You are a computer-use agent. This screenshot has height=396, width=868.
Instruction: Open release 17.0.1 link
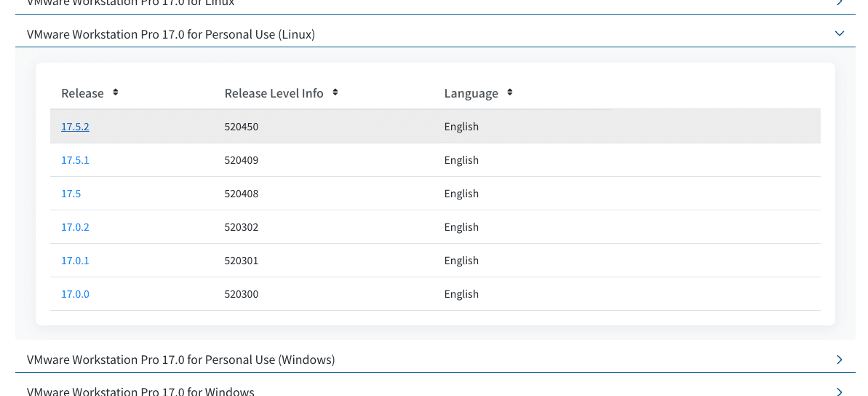pos(75,261)
